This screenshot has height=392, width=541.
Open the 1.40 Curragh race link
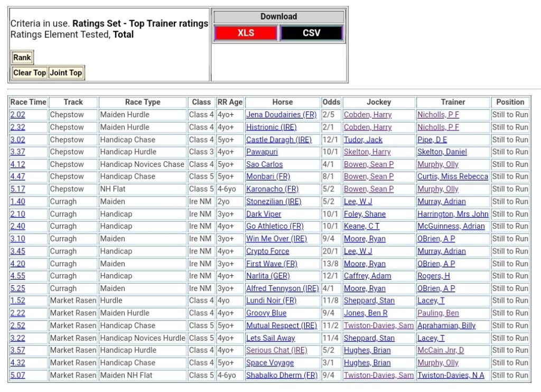17,201
